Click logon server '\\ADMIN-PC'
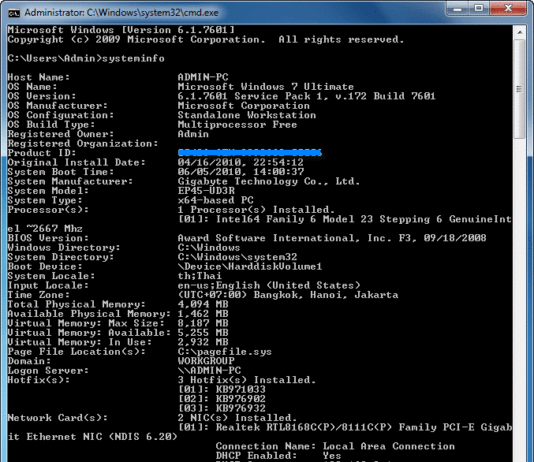 tap(209, 370)
